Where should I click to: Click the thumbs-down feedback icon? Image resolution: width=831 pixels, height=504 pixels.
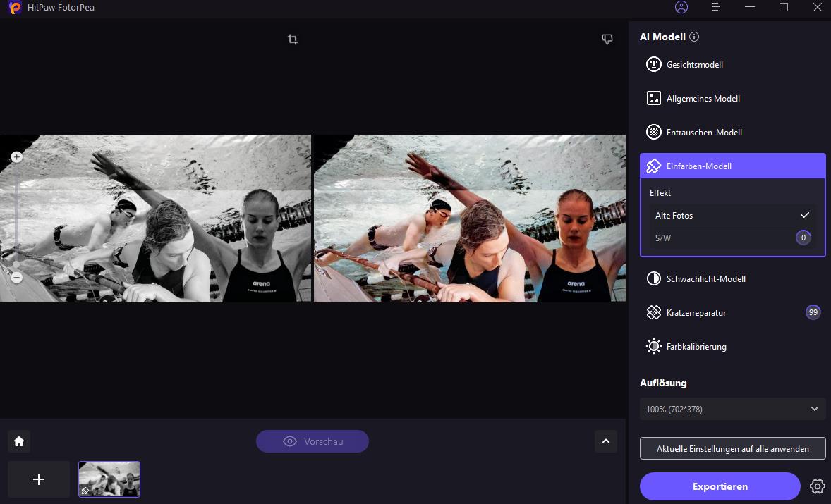pos(607,39)
